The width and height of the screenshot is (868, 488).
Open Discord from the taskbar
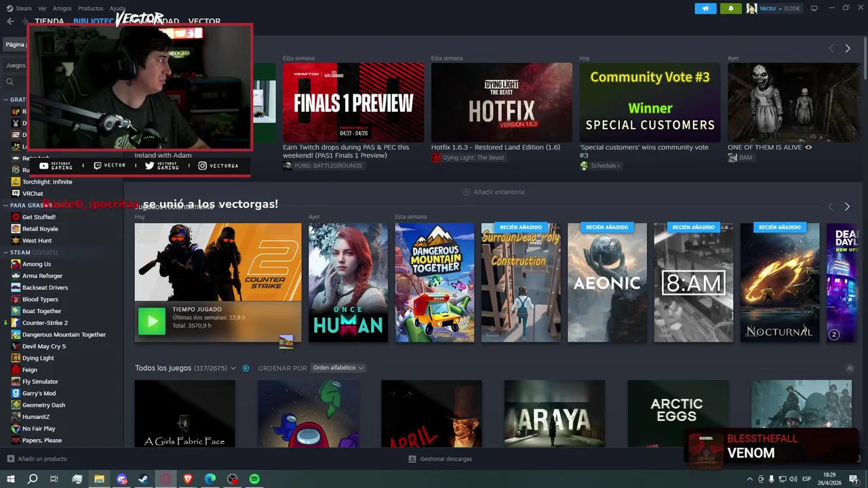[x=121, y=479]
